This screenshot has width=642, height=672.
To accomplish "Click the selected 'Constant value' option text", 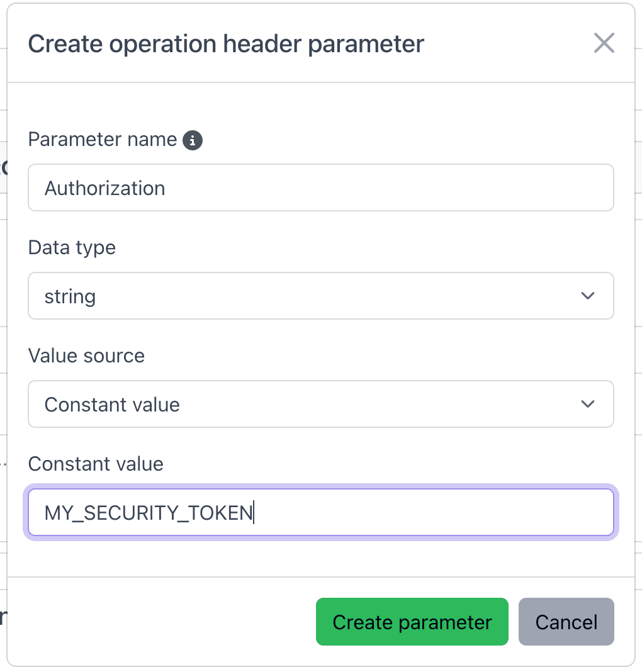I will (x=112, y=405).
